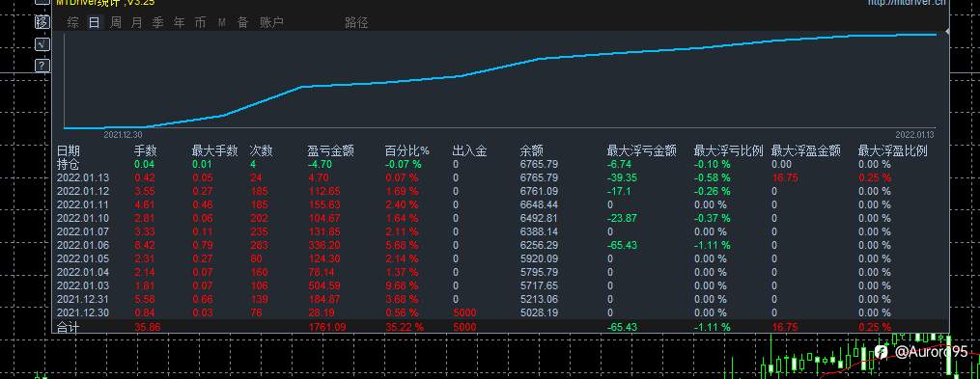Click the -4.70 position profit value
This screenshot has width=980, height=379.
[320, 164]
